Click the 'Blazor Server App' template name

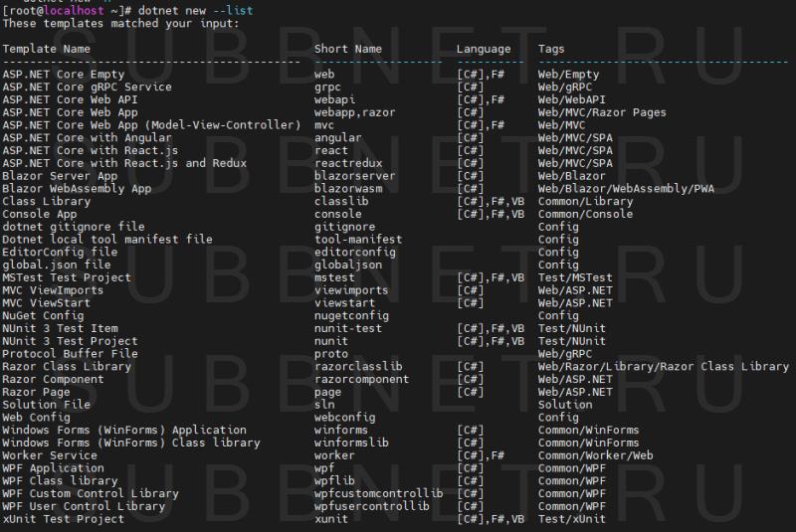click(60, 176)
